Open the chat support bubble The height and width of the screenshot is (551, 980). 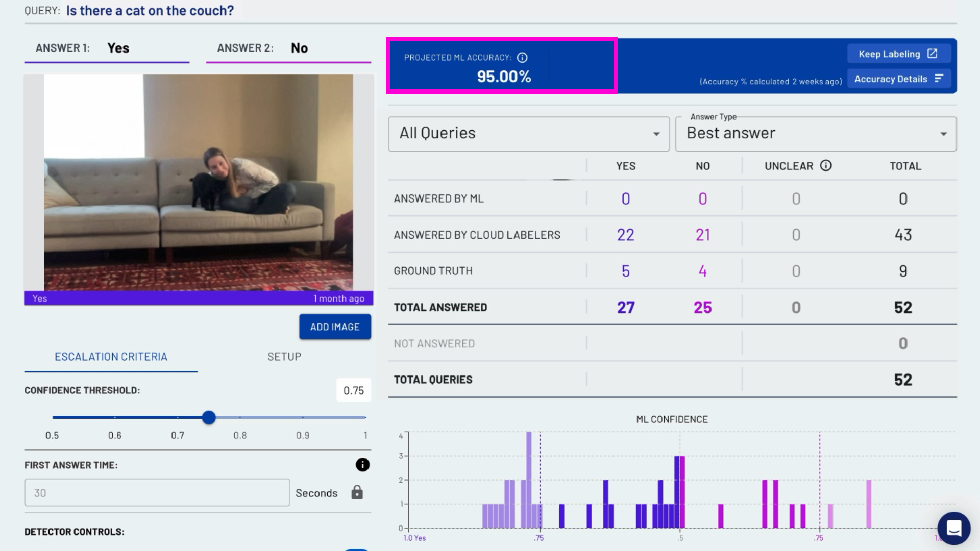pos(953,528)
